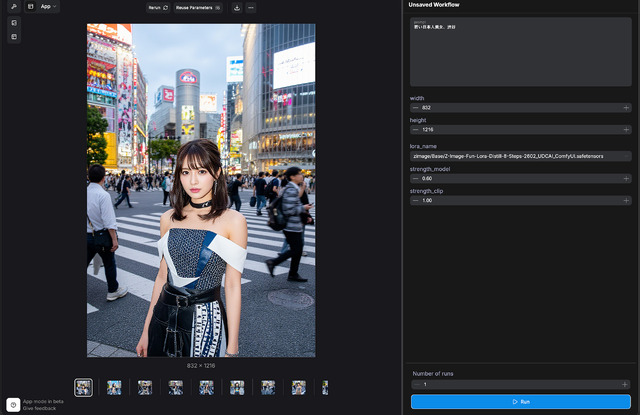The height and width of the screenshot is (415, 640).
Task: Increase height with the plus button
Action: click(626, 129)
